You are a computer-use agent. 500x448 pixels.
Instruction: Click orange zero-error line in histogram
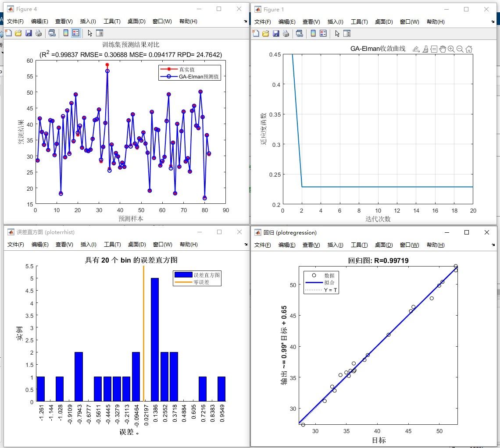[x=143, y=333]
